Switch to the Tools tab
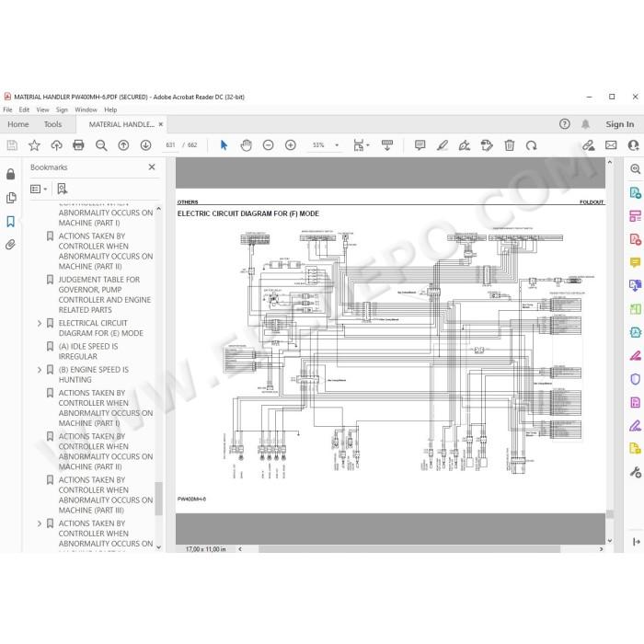 click(x=52, y=124)
